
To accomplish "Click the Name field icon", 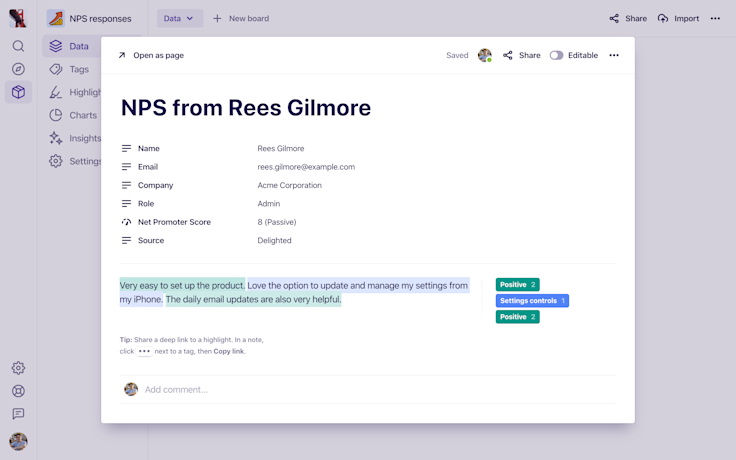I will [x=126, y=148].
